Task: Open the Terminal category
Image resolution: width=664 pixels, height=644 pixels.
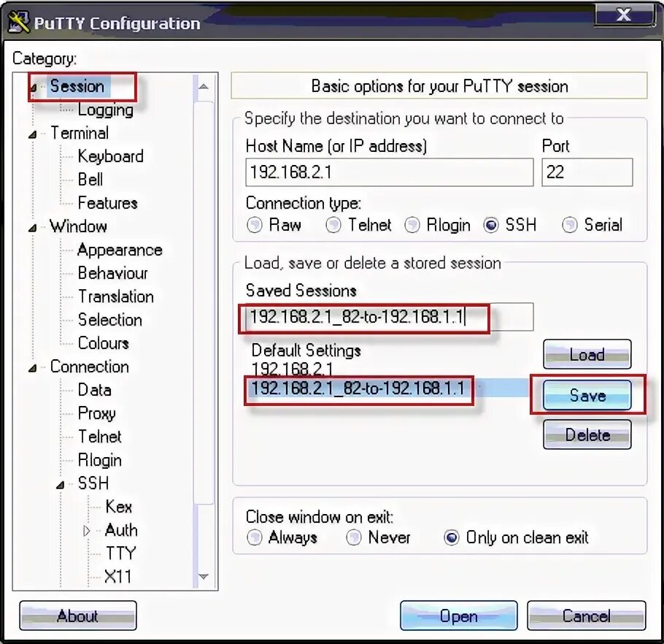Action: [80, 133]
